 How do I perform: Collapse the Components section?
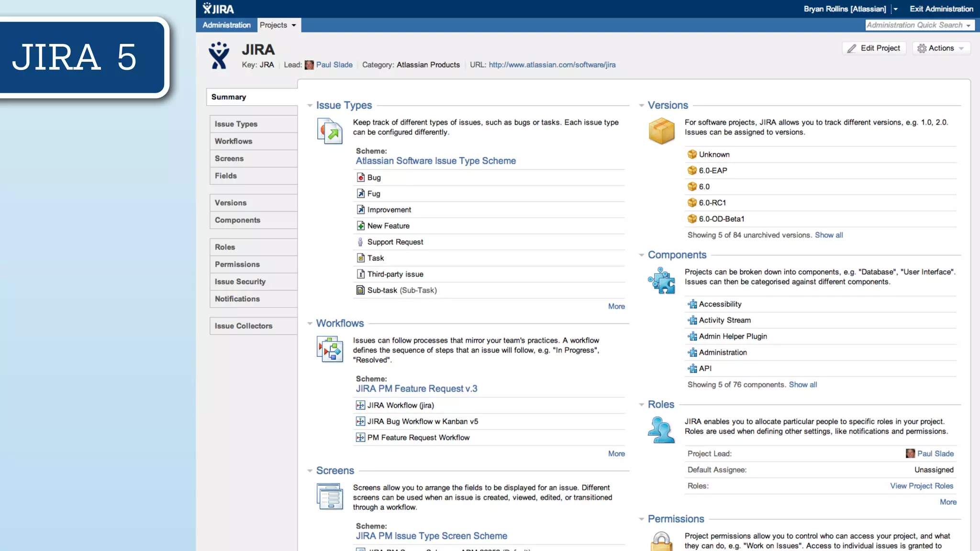[641, 255]
